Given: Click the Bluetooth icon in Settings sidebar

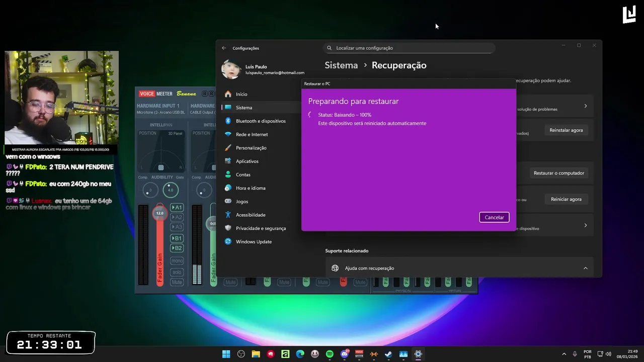Looking at the screenshot, I should pyautogui.click(x=228, y=121).
